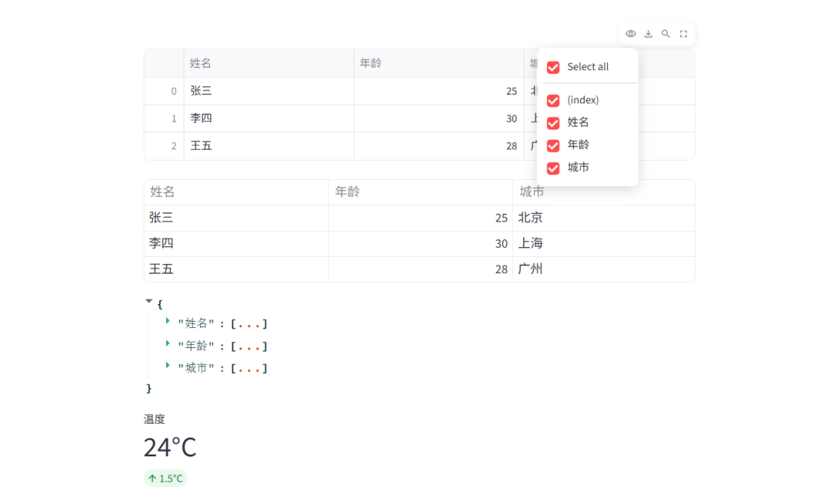Select row index 2 in dataframe

pos(164,146)
